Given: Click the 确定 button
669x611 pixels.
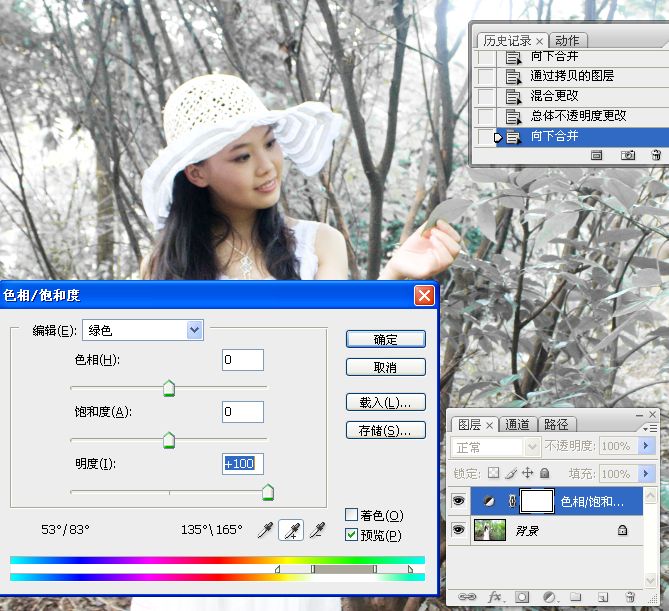Looking at the screenshot, I should click(386, 339).
